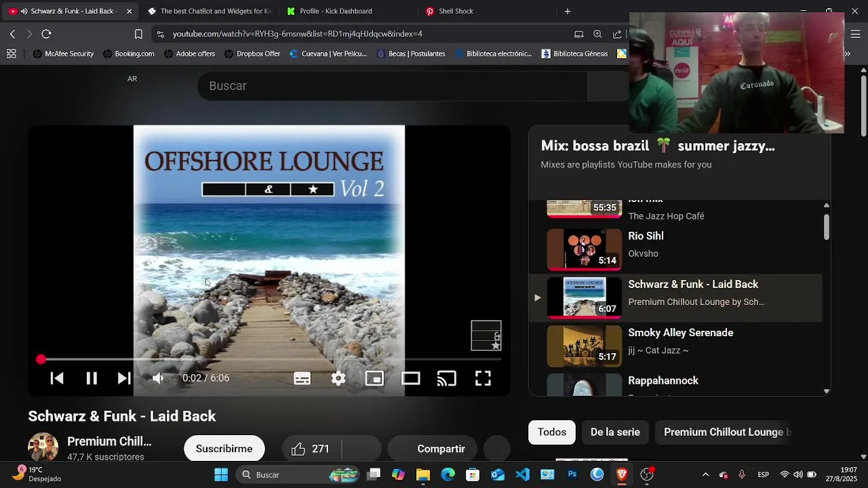
Task: Share the video with Compartir
Action: coord(431,449)
